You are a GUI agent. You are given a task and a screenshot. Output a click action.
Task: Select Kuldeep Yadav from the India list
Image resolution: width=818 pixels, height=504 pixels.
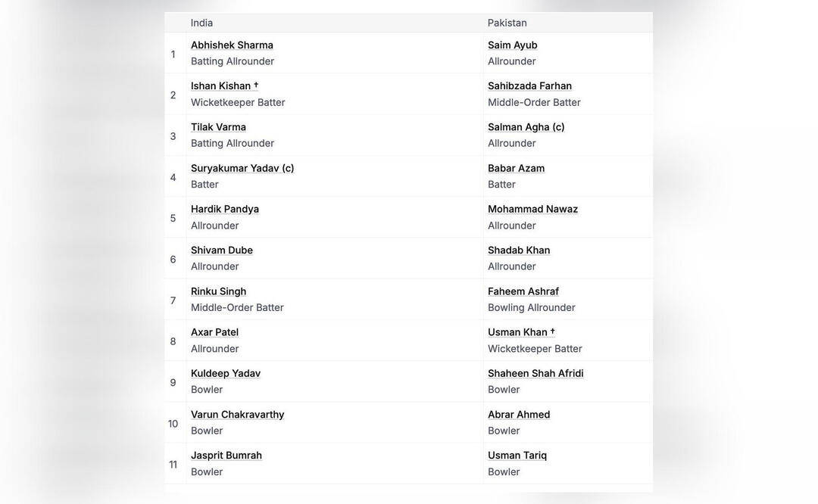point(226,373)
